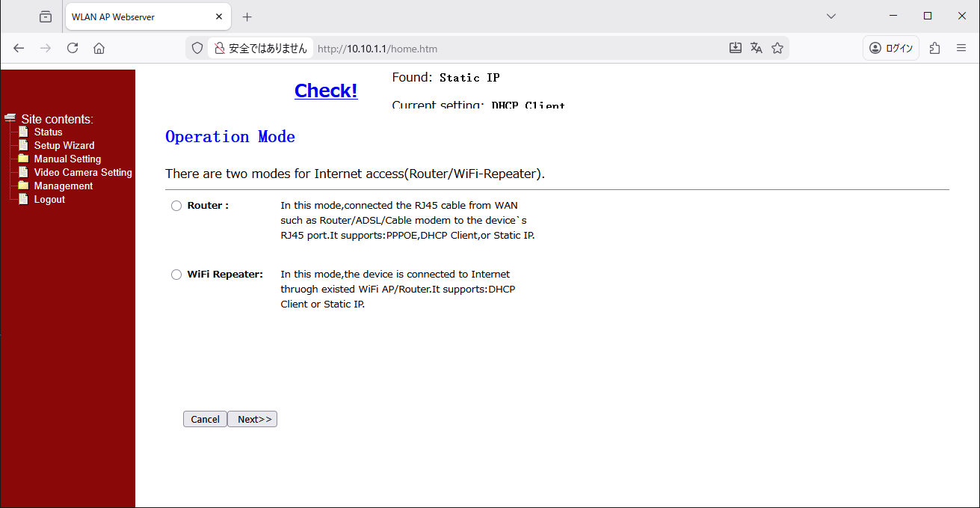Click the install/save page icon in address bar
The height and width of the screenshot is (508, 980).
(x=736, y=48)
